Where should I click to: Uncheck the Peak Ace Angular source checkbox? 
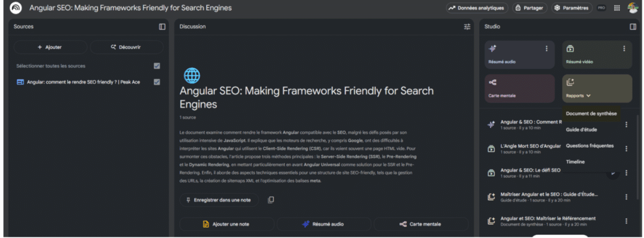(157, 82)
